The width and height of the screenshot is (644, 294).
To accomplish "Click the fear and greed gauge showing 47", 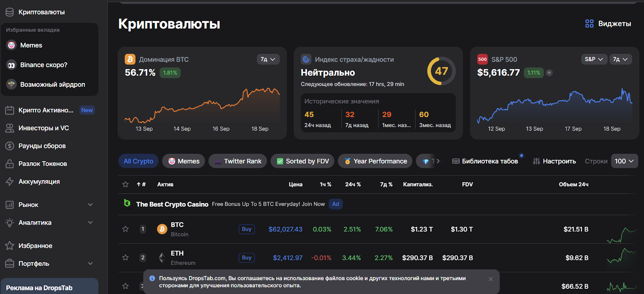I will pos(441,71).
